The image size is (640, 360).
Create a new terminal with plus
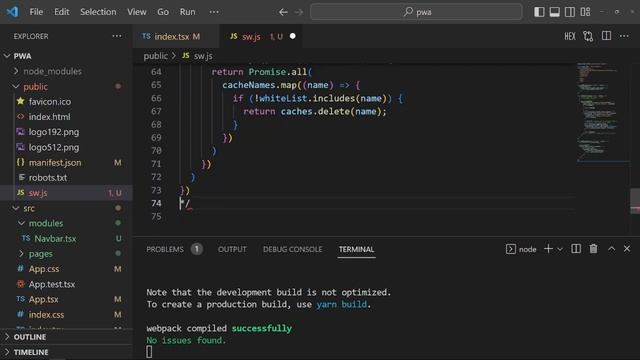point(548,249)
